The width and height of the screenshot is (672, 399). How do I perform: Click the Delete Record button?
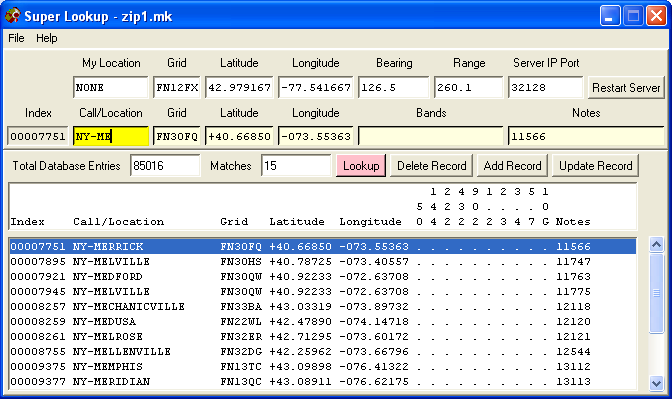click(x=432, y=166)
